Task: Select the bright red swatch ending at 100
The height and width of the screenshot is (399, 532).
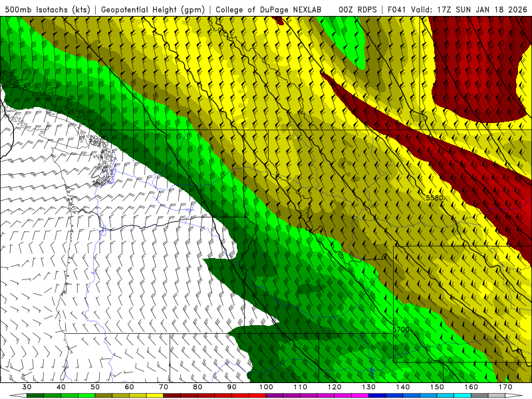Action: [257, 396]
